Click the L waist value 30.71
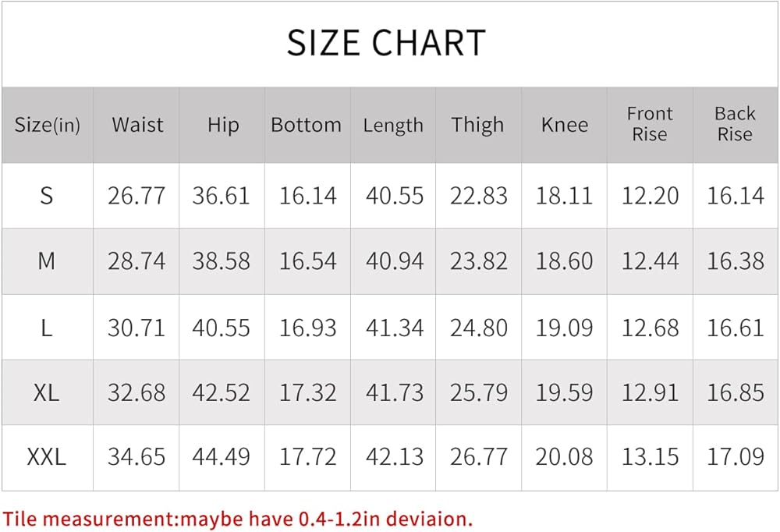The height and width of the screenshot is (532, 780). point(136,327)
